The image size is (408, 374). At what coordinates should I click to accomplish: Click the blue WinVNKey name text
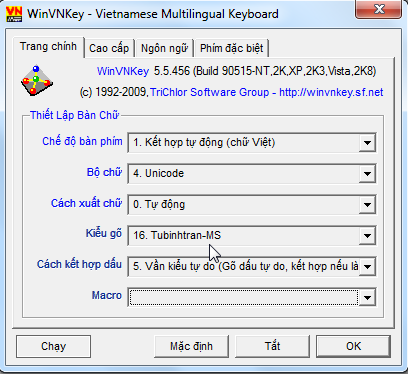coord(123,71)
